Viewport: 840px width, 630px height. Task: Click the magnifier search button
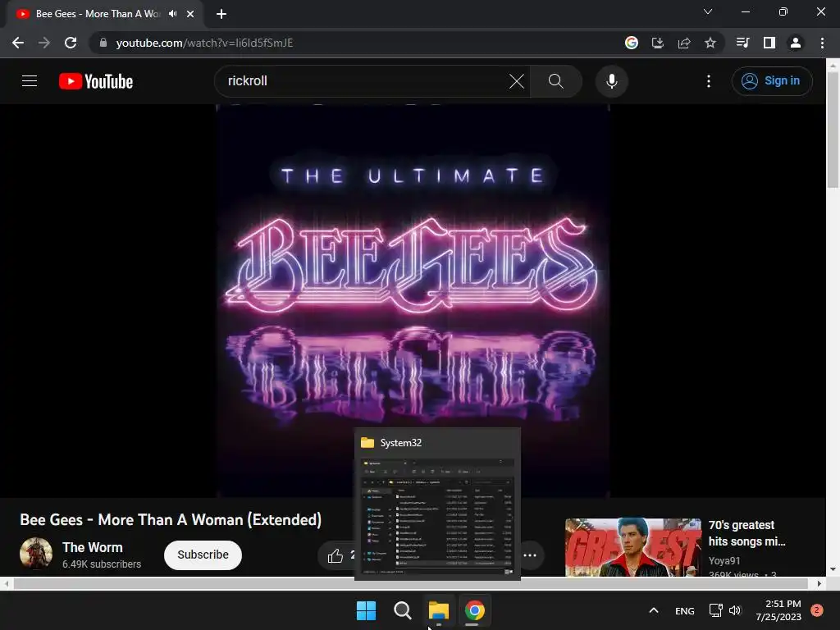556,81
